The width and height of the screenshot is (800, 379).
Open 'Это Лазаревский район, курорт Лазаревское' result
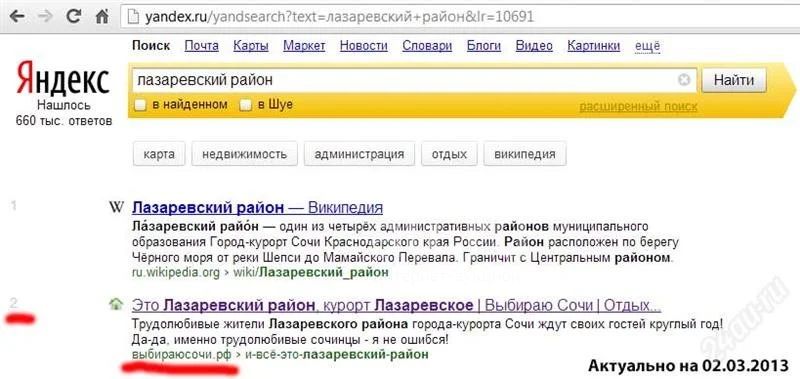(396, 305)
